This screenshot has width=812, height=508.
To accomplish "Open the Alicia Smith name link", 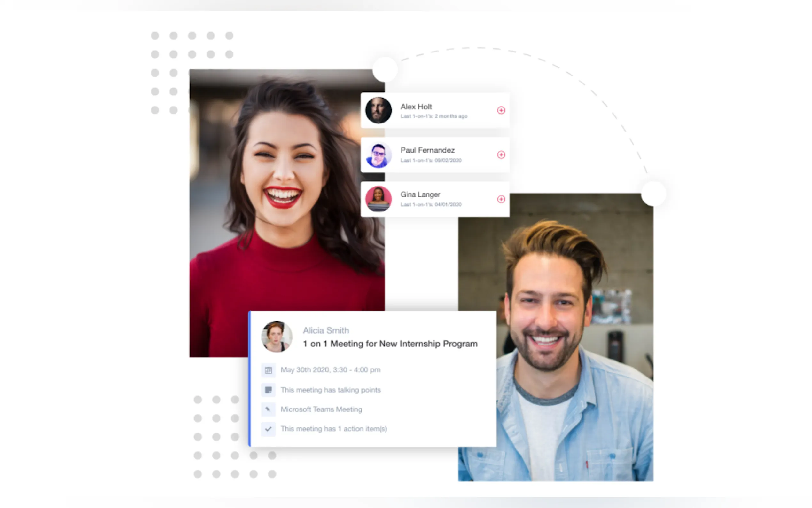I will click(326, 330).
